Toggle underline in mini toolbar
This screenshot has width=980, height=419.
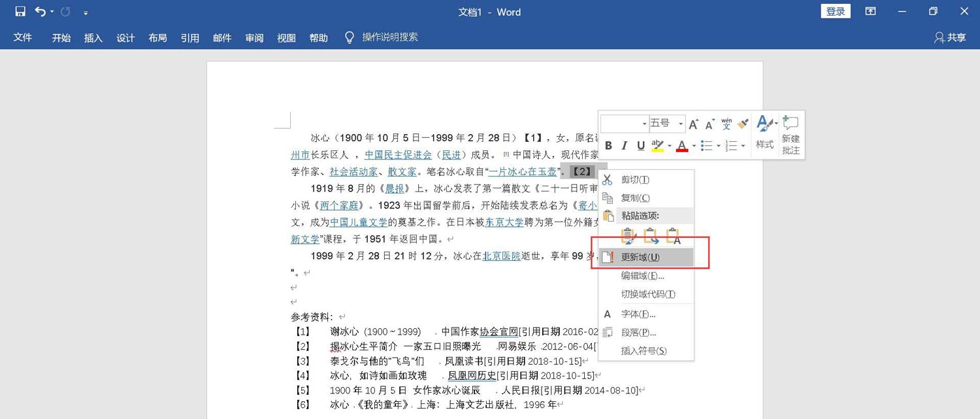pyautogui.click(x=641, y=146)
